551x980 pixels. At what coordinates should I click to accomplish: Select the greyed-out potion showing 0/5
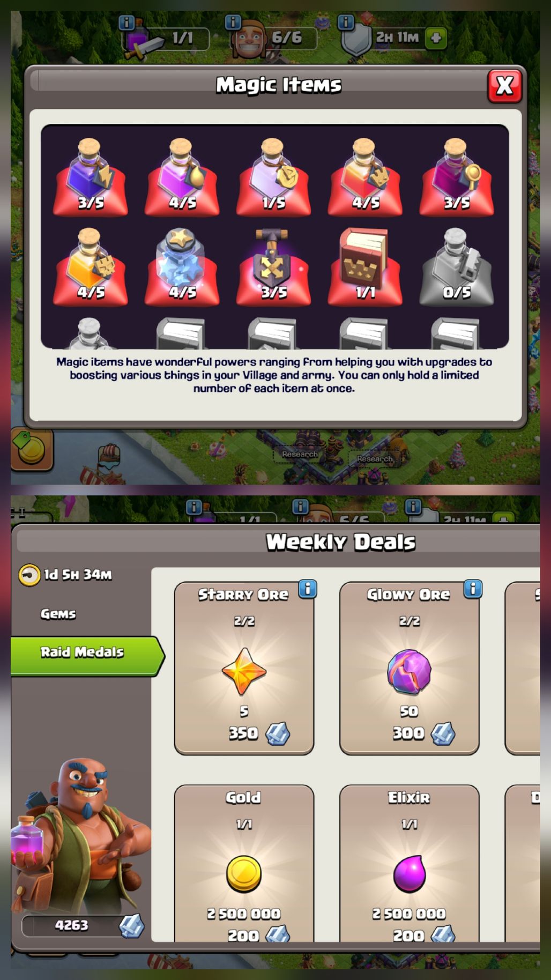[x=457, y=266]
